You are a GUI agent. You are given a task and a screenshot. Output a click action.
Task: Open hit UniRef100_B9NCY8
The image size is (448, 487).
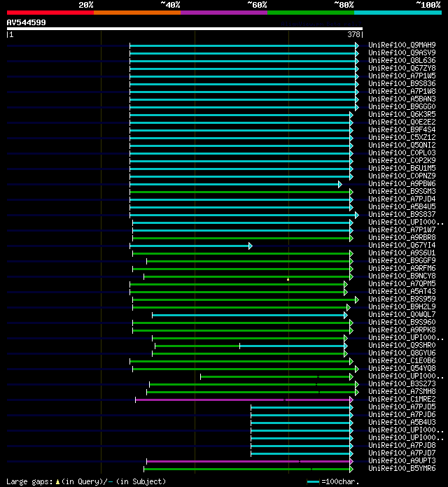coord(402,276)
